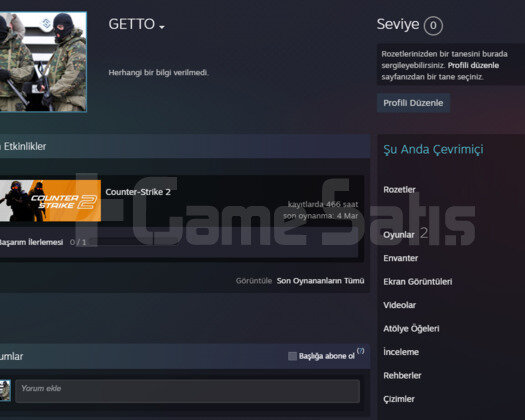Image resolution: width=525 pixels, height=420 pixels.
Task: Click the Seviye level 0 badge
Action: click(x=433, y=25)
